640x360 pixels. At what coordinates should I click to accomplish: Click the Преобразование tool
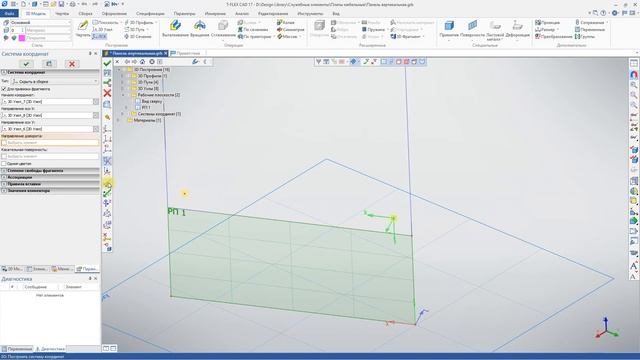(x=554, y=36)
